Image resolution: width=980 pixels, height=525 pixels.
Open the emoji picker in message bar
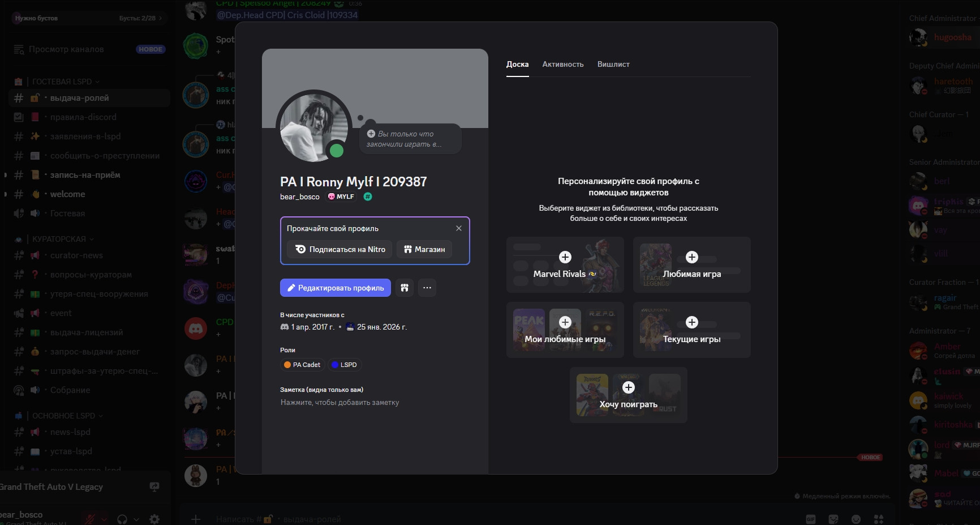(x=856, y=519)
